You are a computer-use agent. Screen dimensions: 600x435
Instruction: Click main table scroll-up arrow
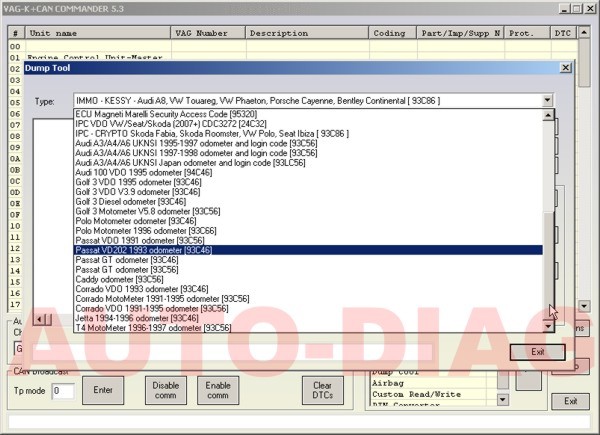pyautogui.click(x=584, y=33)
